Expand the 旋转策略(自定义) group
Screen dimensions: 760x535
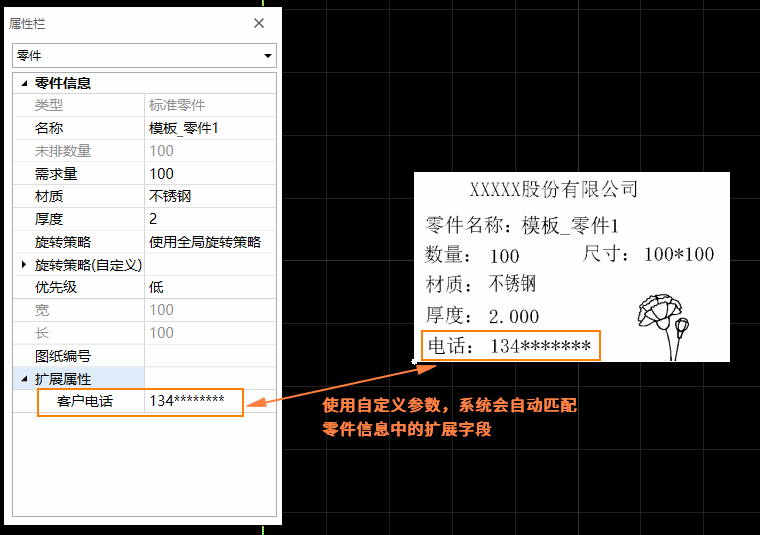pyautogui.click(x=25, y=265)
